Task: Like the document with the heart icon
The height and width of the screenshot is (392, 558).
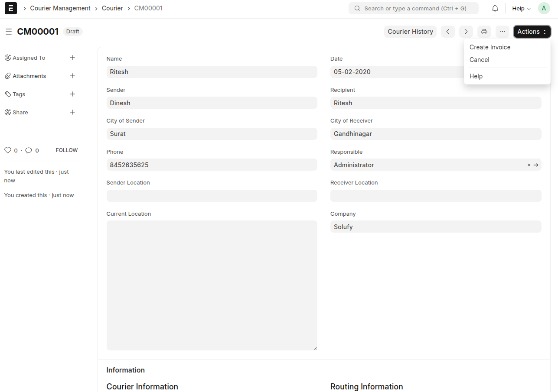Action: pos(8,150)
